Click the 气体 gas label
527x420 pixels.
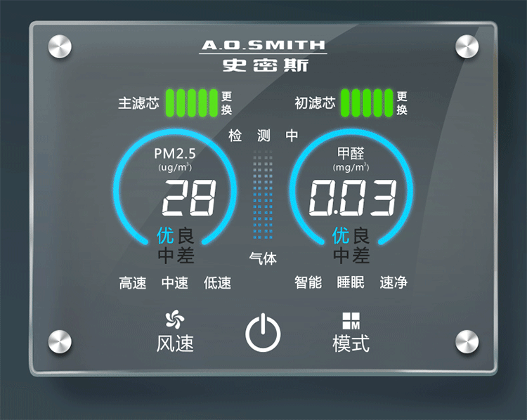pyautogui.click(x=263, y=258)
